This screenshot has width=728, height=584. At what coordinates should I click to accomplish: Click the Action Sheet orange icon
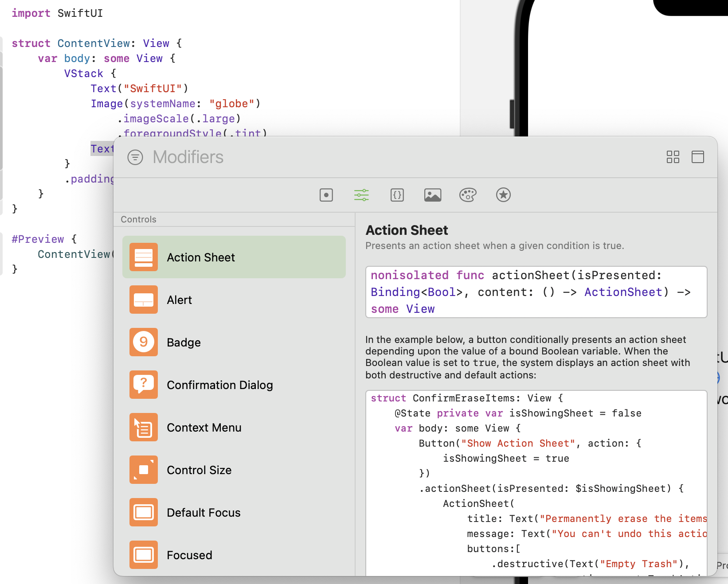(x=144, y=257)
